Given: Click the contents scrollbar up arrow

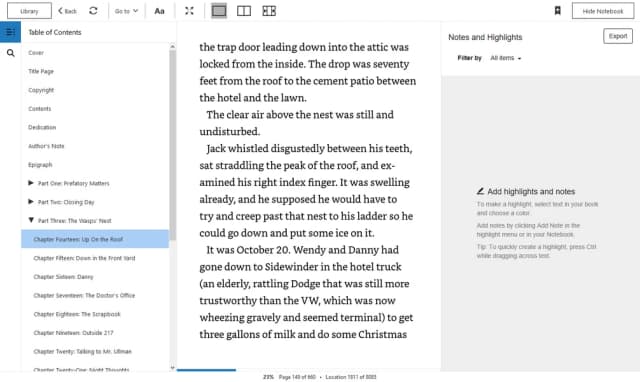Looking at the screenshot, I should point(172,47).
